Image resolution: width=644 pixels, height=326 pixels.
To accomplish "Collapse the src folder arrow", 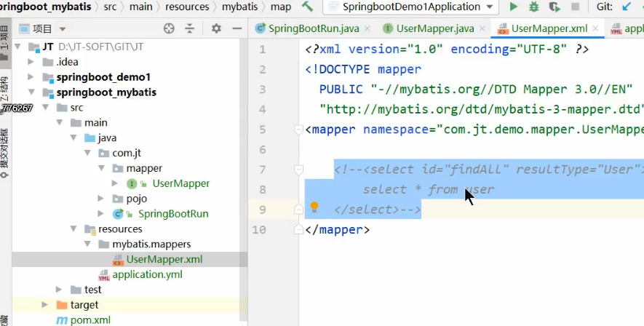I will coord(46,108).
